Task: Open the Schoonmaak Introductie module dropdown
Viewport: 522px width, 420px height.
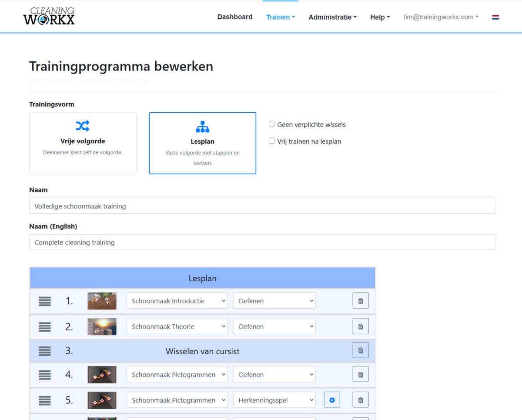Action: 177,301
